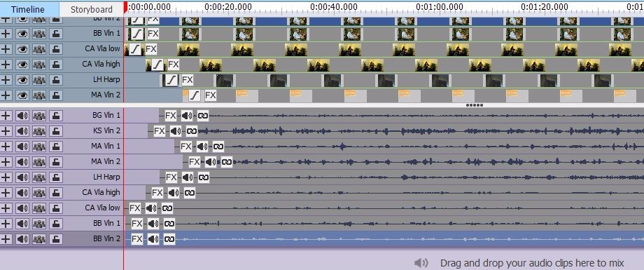Click link icon on BG Vln 1 audio clip
Viewport: 644px width, 270px height.
tap(203, 116)
